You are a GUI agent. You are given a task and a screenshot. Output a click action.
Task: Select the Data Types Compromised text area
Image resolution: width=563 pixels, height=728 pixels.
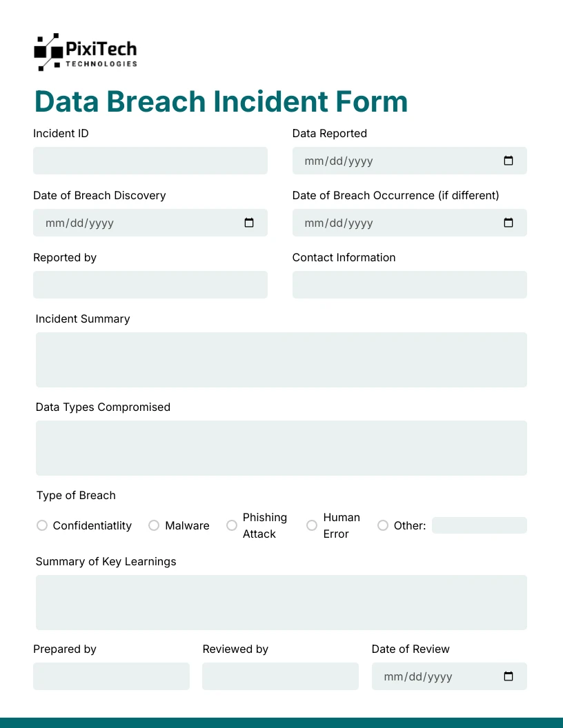[x=281, y=447]
